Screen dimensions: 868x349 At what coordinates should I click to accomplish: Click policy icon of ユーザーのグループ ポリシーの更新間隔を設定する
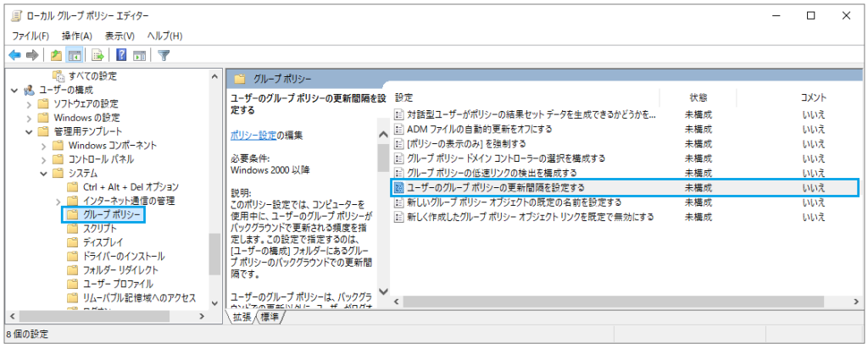tap(398, 187)
